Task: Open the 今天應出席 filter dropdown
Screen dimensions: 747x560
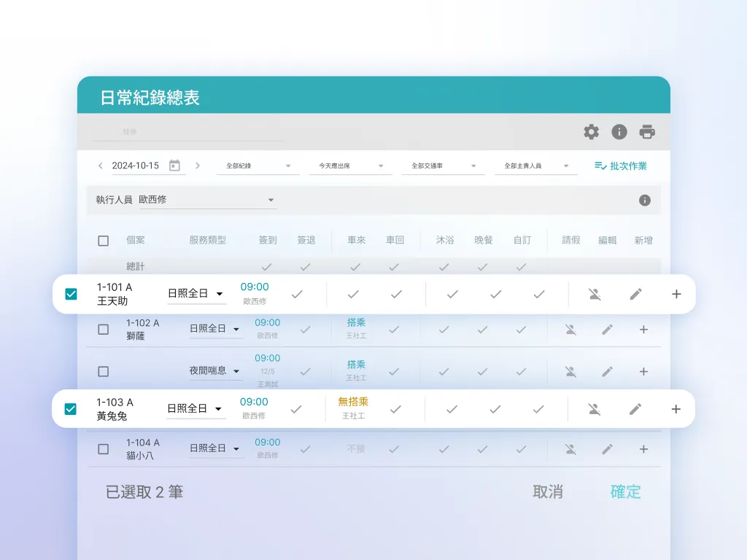Action: [x=351, y=166]
